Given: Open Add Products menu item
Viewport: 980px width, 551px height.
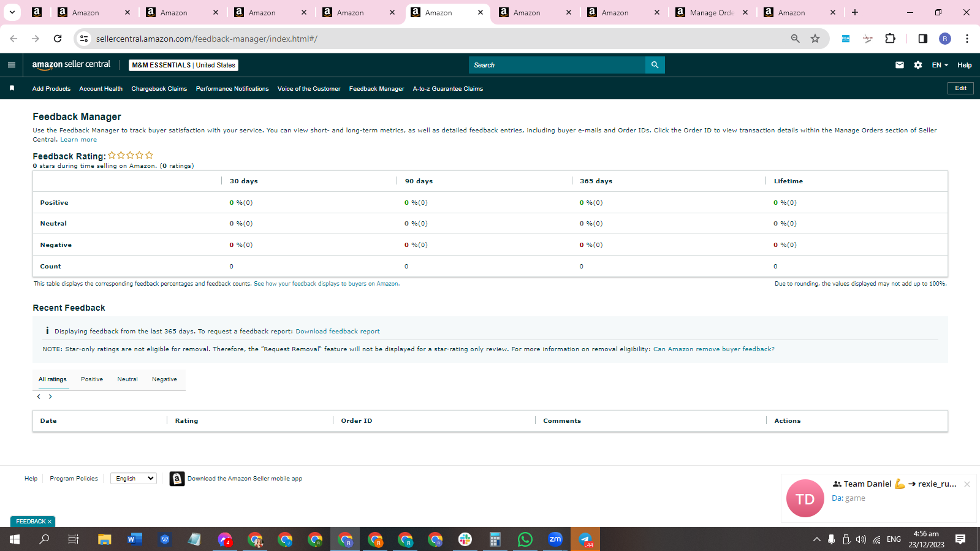Looking at the screenshot, I should tap(51, 89).
